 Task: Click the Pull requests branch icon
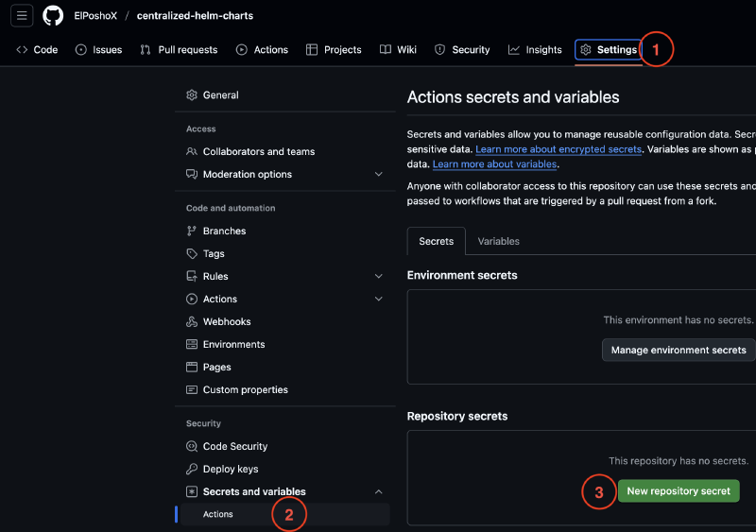click(146, 50)
